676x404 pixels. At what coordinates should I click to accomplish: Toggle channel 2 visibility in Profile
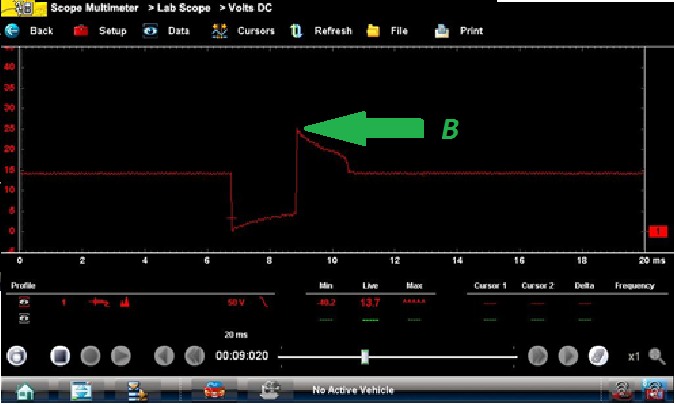tap(24, 319)
